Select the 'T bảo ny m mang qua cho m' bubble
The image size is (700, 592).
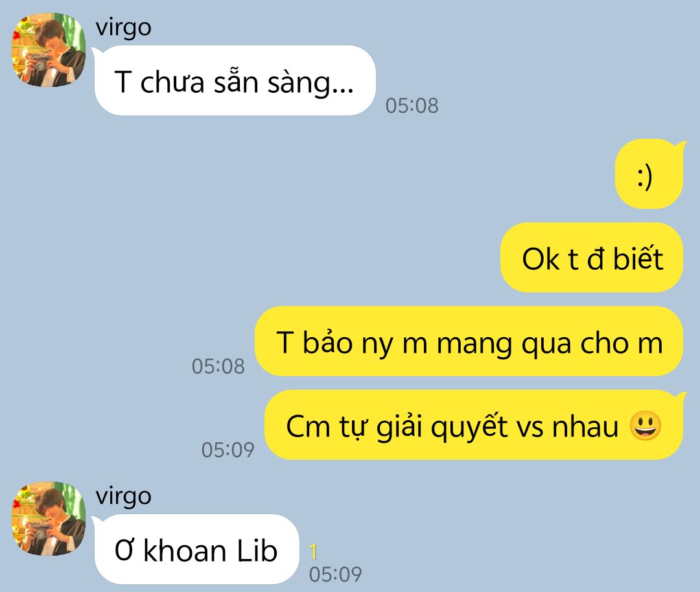(469, 342)
